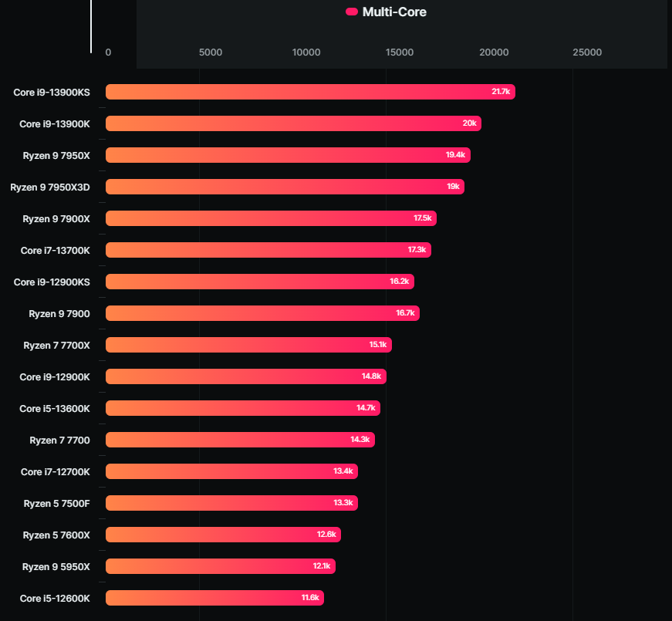
Task: Click the 12.1k bar value
Action: click(x=322, y=566)
